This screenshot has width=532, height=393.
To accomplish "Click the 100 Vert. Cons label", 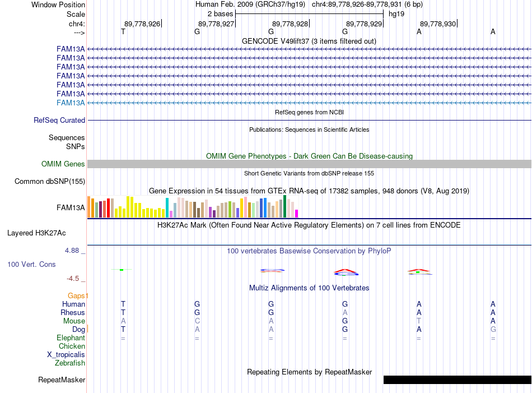I will [31, 264].
